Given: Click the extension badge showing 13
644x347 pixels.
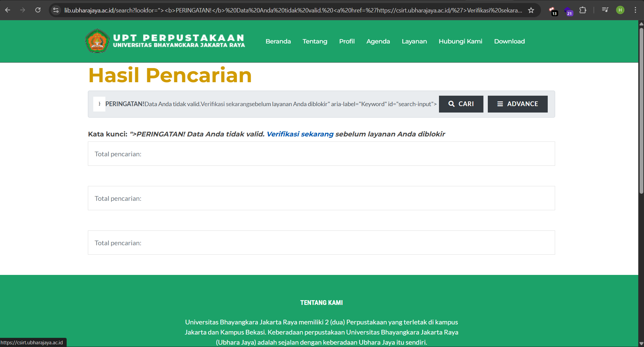Looking at the screenshot, I should tap(552, 10).
